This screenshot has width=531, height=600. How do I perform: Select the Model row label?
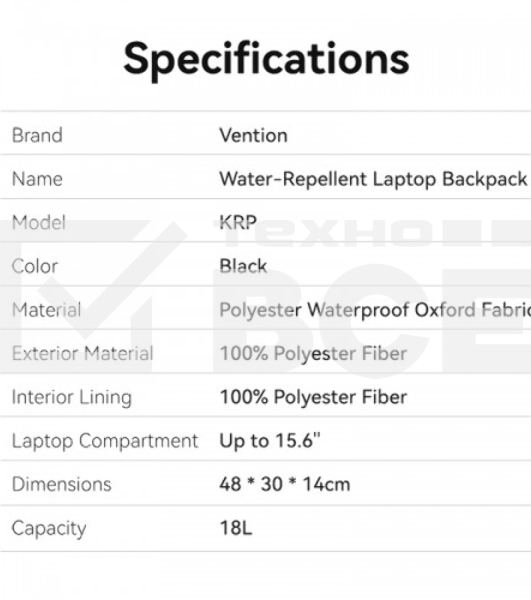click(39, 223)
